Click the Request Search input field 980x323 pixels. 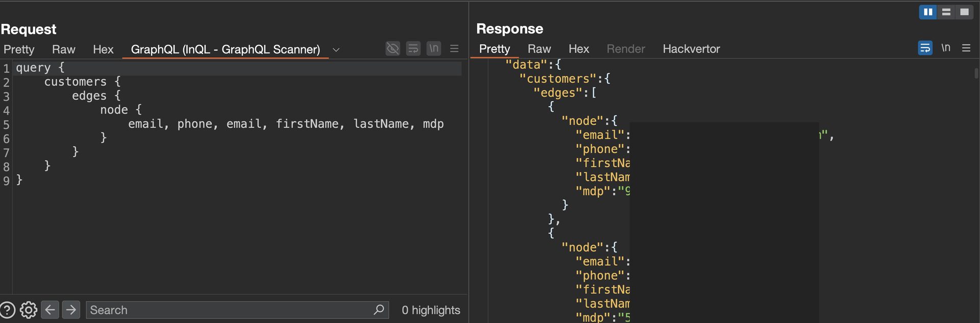230,310
